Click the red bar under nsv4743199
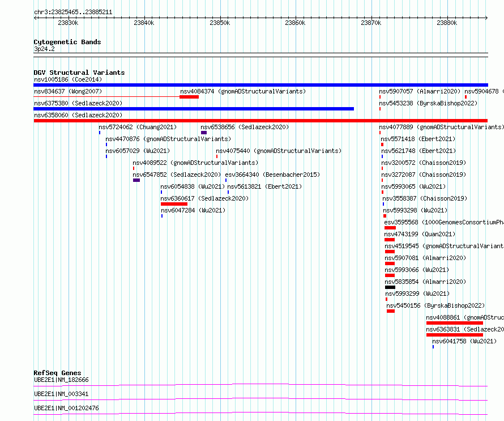Screen dimensions: 504x421 (x=389, y=240)
